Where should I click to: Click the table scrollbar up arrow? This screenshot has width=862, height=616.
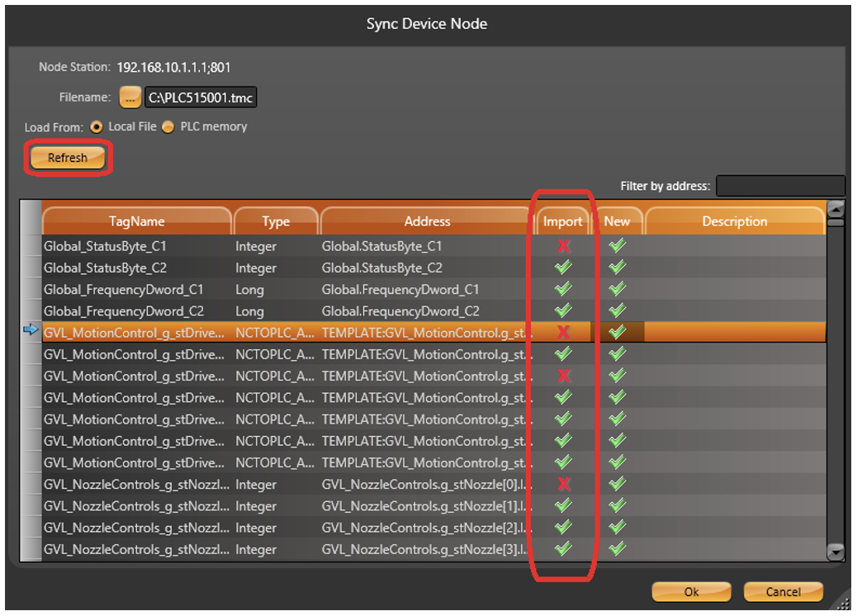836,210
